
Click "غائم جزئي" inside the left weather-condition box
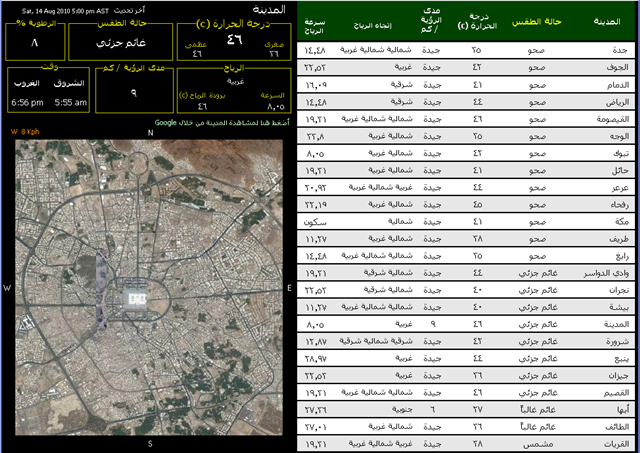point(121,43)
